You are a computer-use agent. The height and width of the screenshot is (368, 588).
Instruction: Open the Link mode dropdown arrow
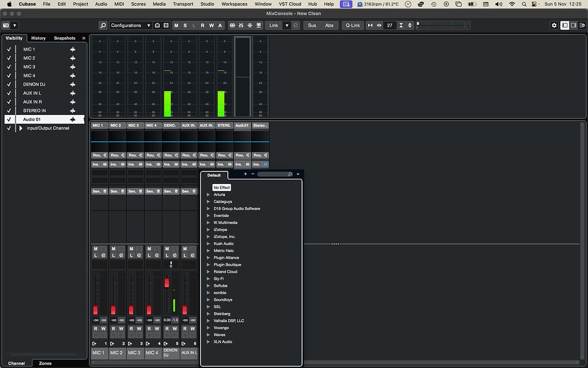point(287,25)
